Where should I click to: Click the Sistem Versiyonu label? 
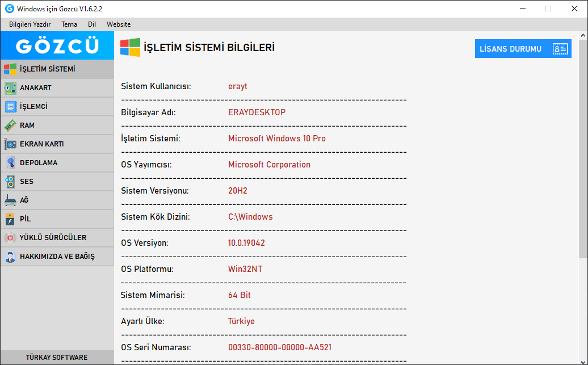154,191
